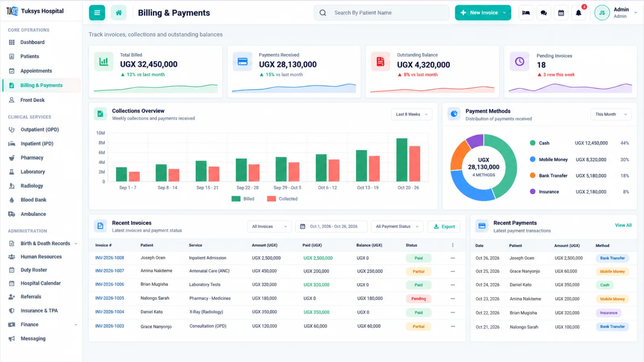Screen dimensions: 644x362
Task: Click the JS user avatar
Action: [x=602, y=13]
